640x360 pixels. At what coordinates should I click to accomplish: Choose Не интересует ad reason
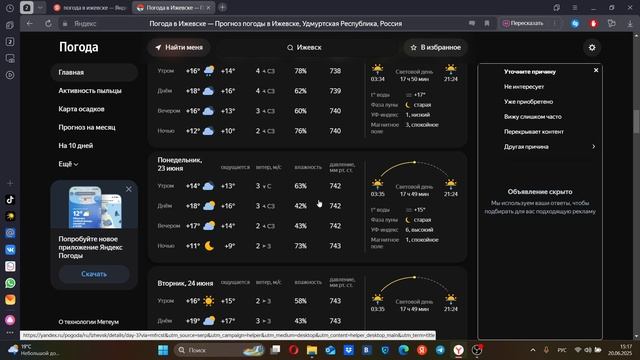524,87
